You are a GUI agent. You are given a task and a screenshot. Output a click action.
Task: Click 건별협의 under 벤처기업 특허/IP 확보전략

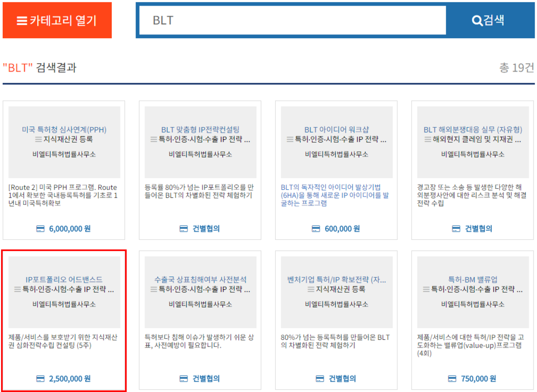point(342,379)
